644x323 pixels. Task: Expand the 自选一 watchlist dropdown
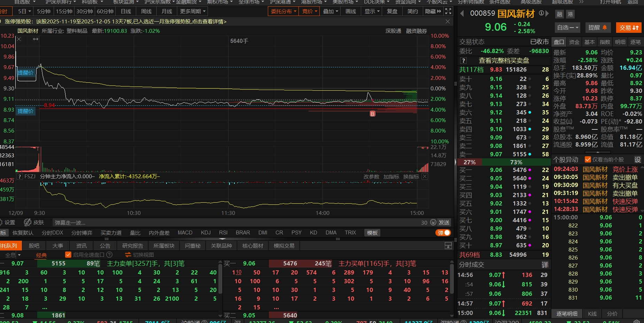[x=568, y=28]
